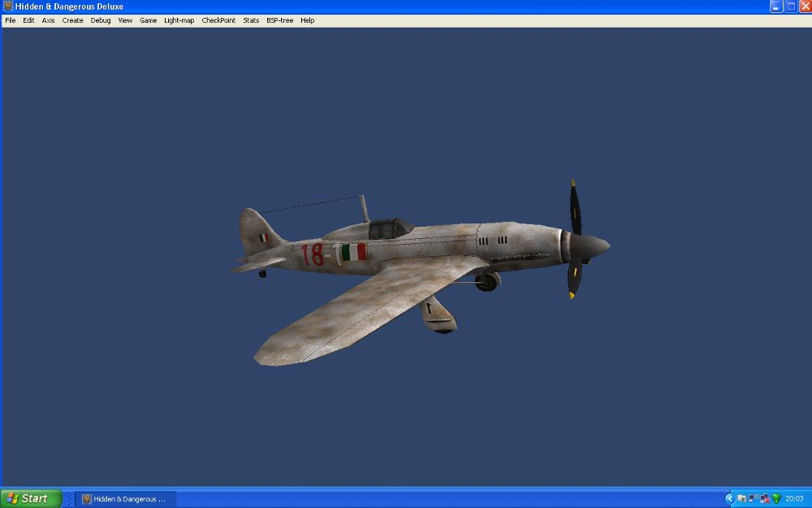This screenshot has width=812, height=508.
Task: Open the Create menu
Action: tap(72, 20)
